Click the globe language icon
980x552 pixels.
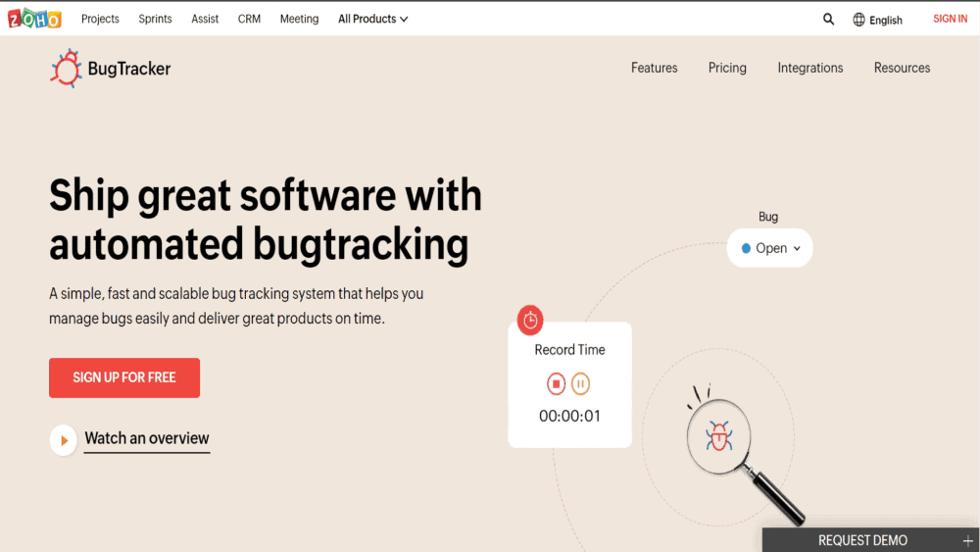(858, 20)
